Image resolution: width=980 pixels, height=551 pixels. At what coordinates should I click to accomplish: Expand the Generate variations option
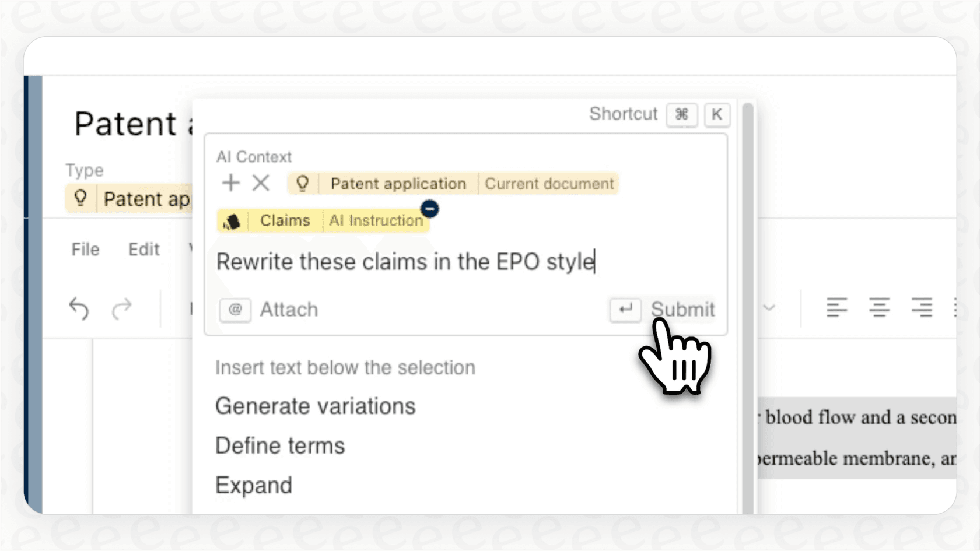tap(315, 406)
